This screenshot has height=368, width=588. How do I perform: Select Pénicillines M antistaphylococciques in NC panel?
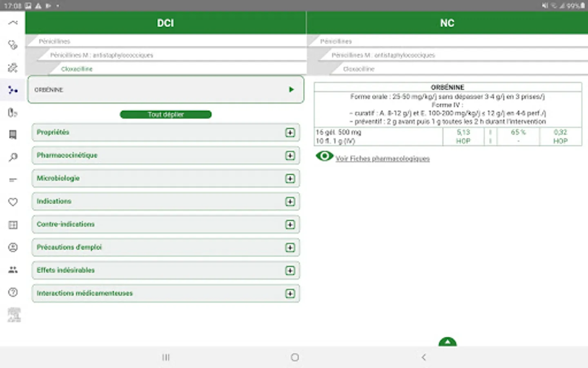coord(383,55)
